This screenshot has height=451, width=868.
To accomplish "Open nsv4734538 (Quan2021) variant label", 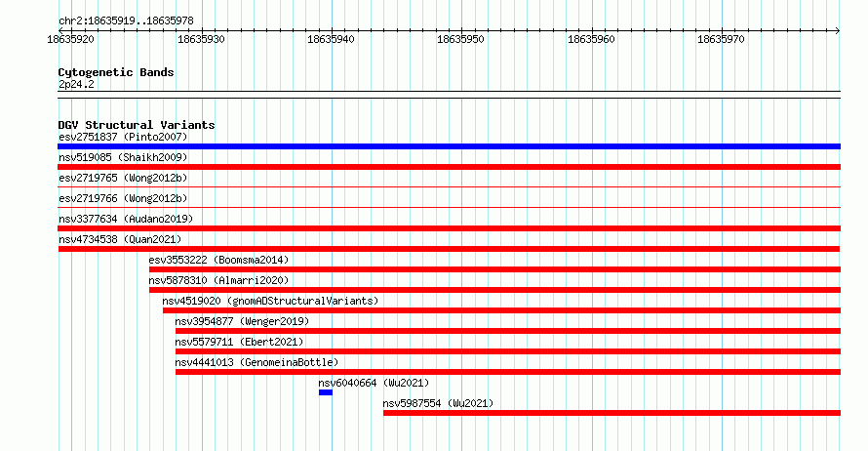I will point(120,239).
